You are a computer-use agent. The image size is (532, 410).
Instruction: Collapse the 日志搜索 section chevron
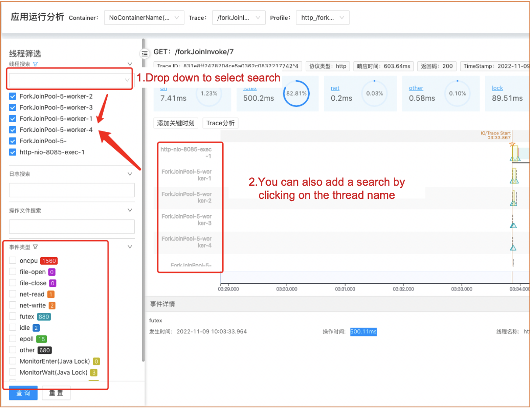pyautogui.click(x=129, y=174)
